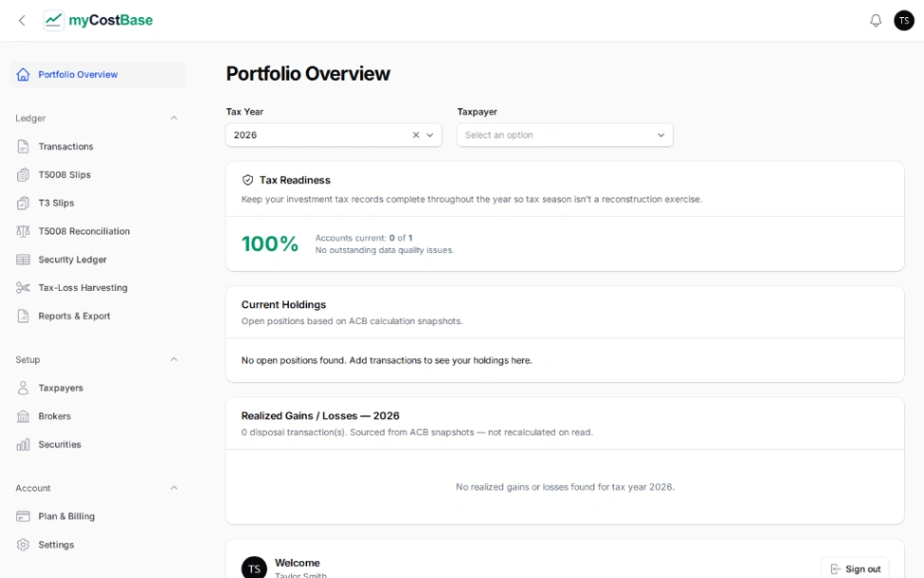Screen dimensions: 924x578
Task: Open Tax-Loss Harvesting page
Action: (x=98, y=287)
